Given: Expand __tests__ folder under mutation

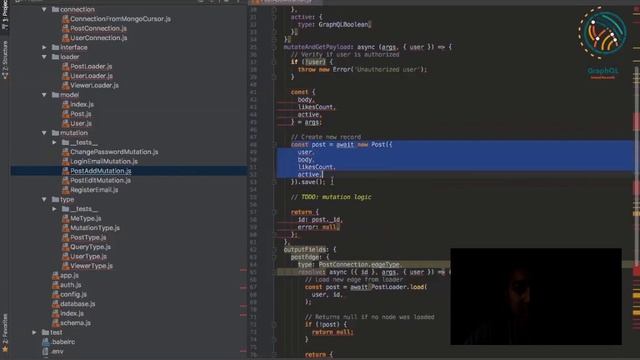Looking at the screenshot, I should point(54,142).
